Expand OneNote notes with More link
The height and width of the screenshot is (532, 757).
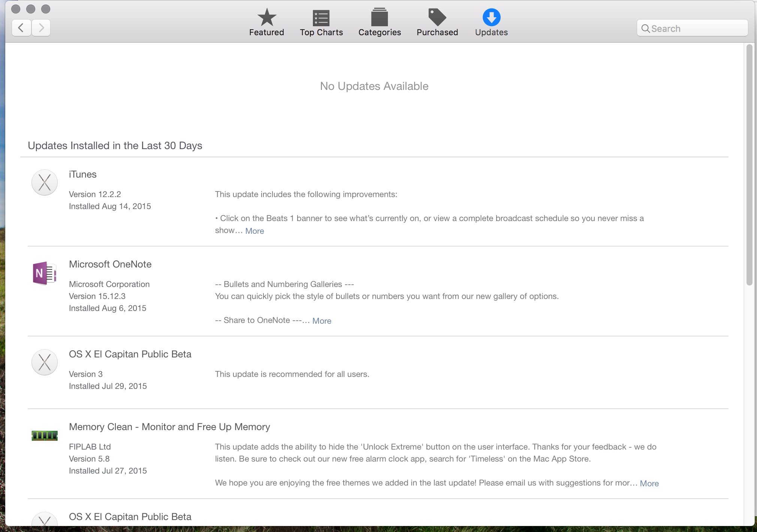coord(322,321)
